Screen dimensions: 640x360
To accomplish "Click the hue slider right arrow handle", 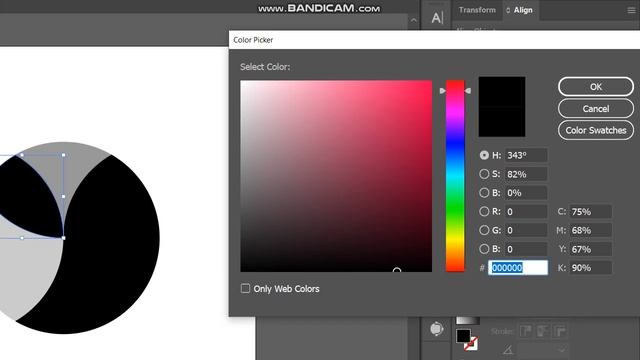I will (x=468, y=91).
